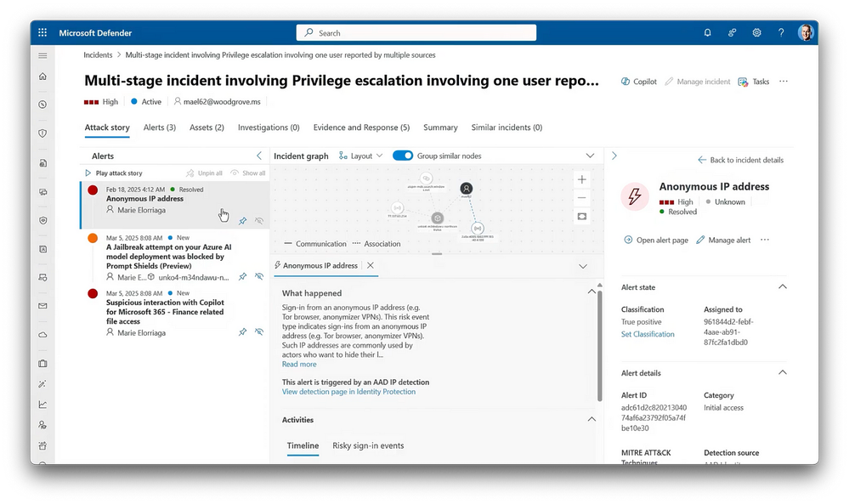This screenshot has height=504, width=849.
Task: Open the help question mark icon
Action: click(781, 32)
